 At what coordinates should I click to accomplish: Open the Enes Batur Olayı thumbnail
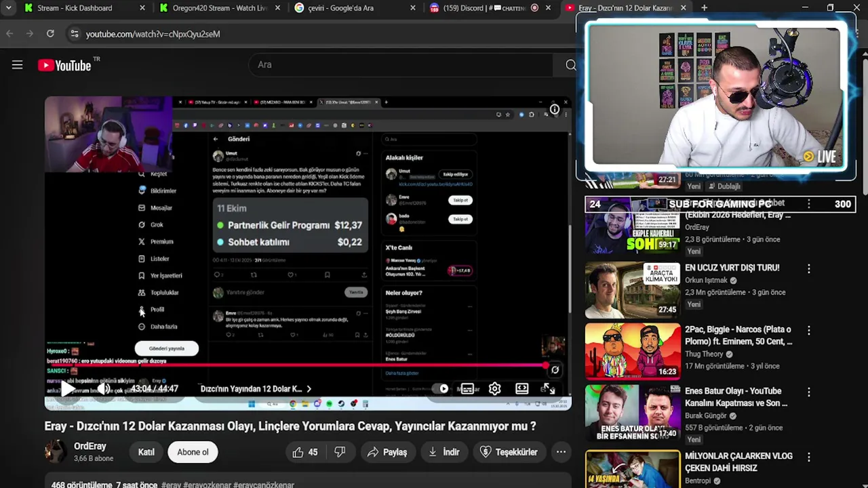[633, 413]
